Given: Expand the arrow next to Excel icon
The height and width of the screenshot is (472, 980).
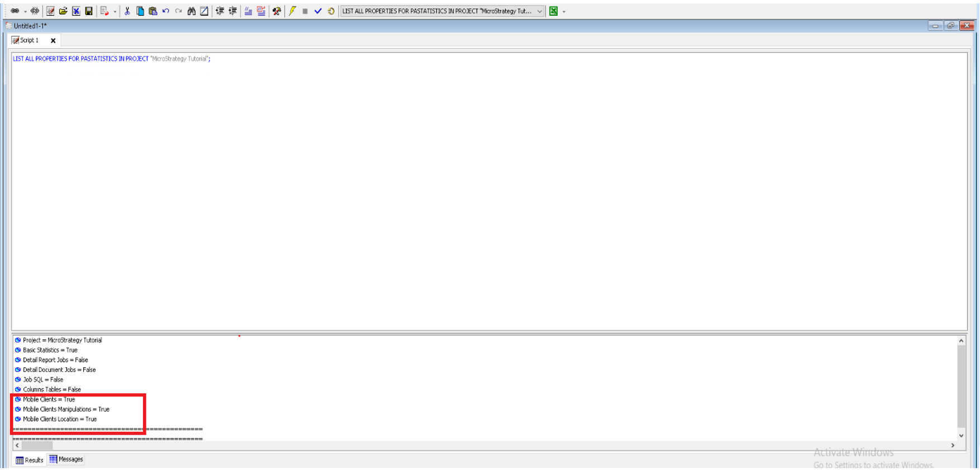Looking at the screenshot, I should (x=564, y=12).
